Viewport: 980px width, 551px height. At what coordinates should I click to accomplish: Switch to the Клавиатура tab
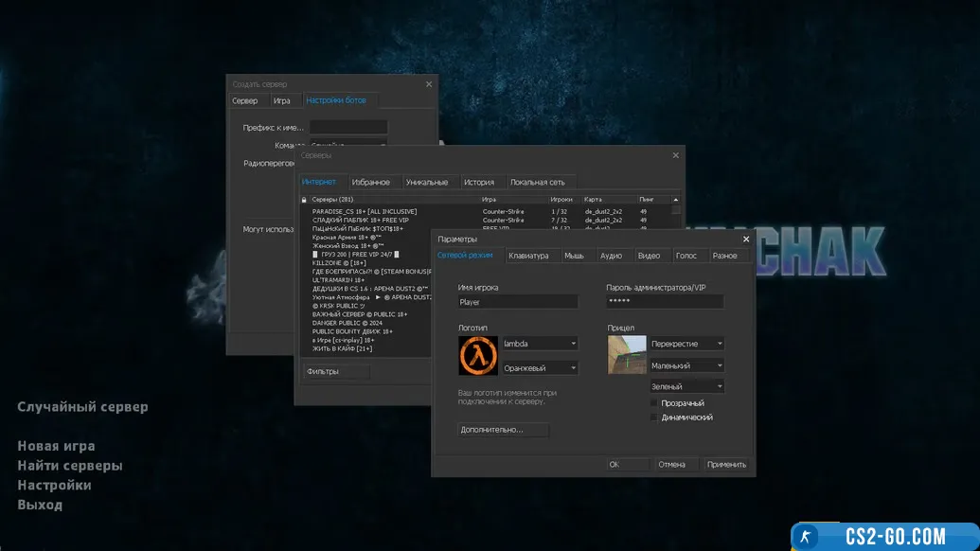(x=528, y=256)
